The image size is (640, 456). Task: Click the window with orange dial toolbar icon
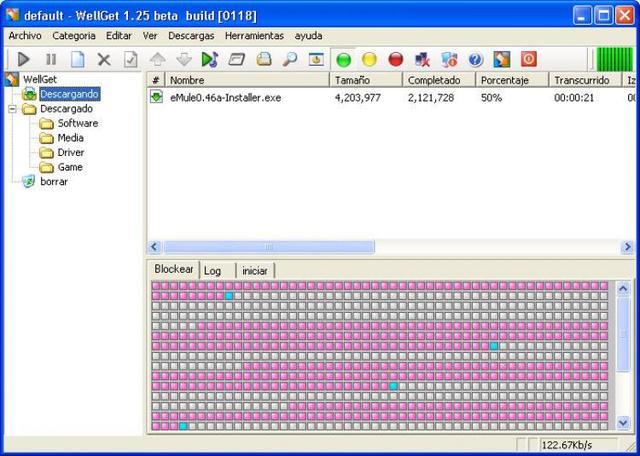point(316,60)
